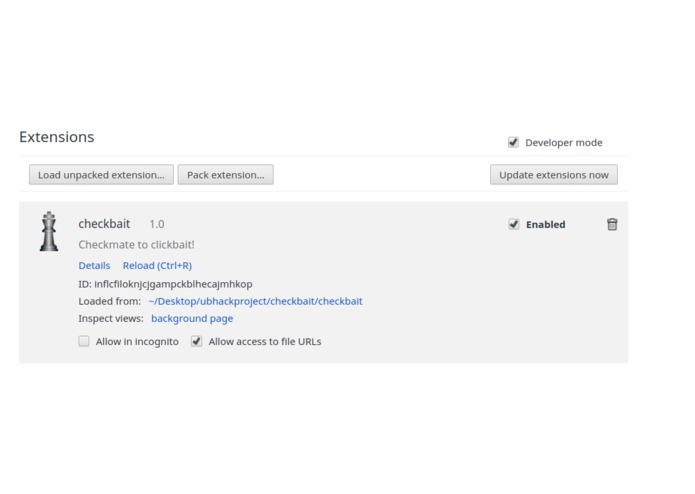Open the Loaded from folder path link
The image size is (695, 494).
click(255, 301)
